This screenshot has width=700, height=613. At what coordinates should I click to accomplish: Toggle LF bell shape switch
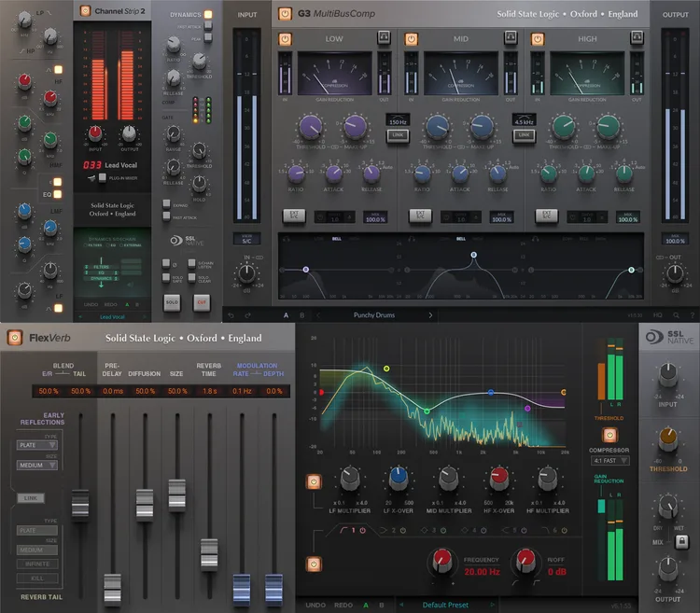[x=58, y=308]
